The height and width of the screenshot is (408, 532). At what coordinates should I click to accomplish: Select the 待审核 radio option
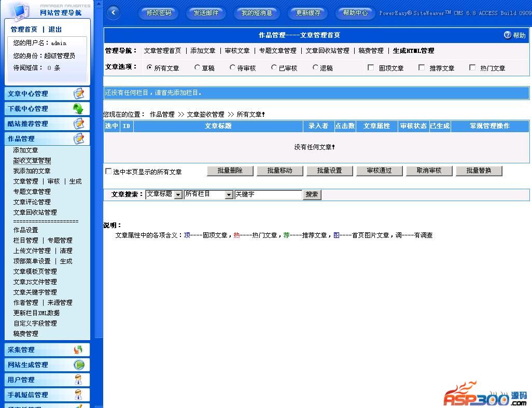(232, 67)
